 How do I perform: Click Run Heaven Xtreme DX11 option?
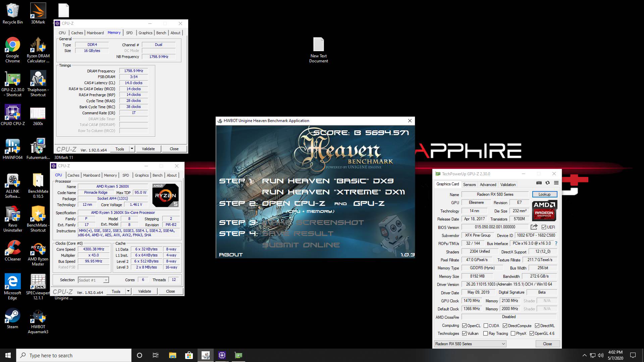[333, 192]
